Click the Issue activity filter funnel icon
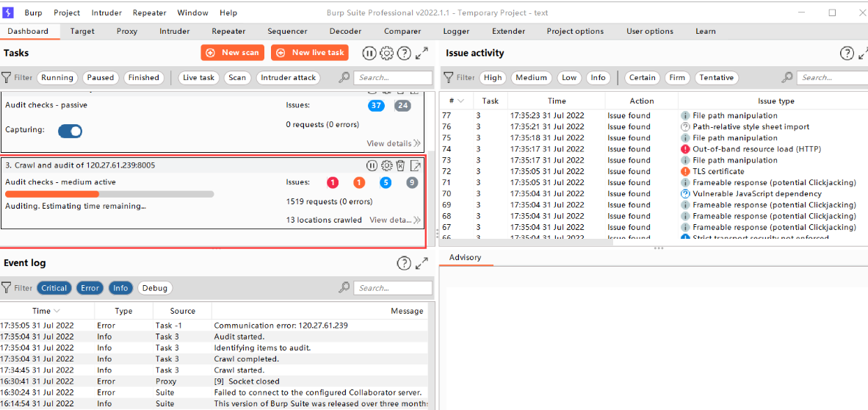 pyautogui.click(x=449, y=78)
